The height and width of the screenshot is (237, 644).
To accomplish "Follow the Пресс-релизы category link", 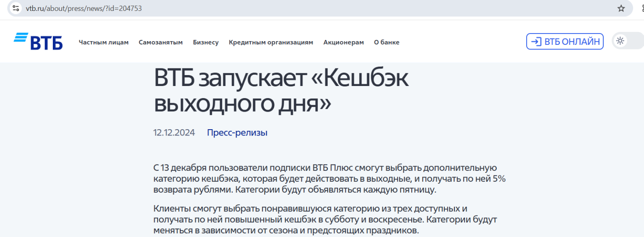I will (237, 133).
